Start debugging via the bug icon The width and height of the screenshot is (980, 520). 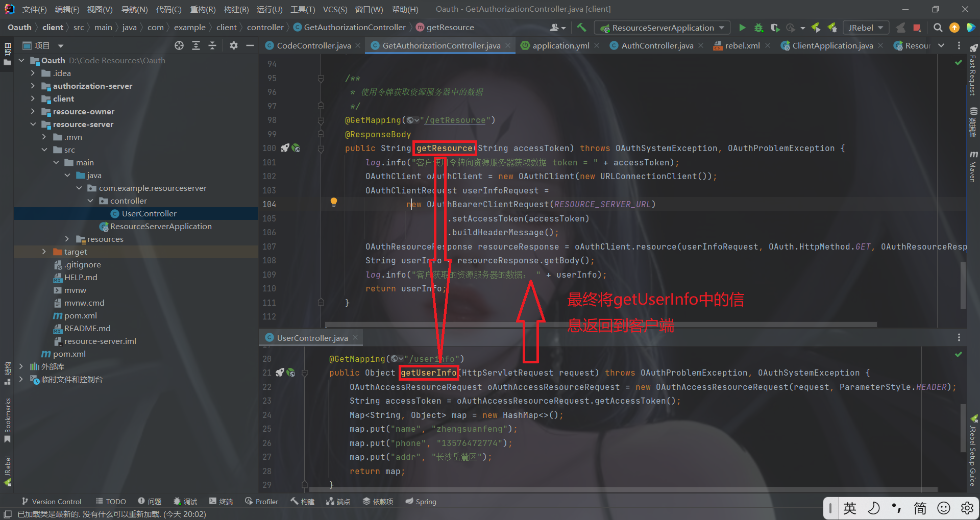click(758, 28)
